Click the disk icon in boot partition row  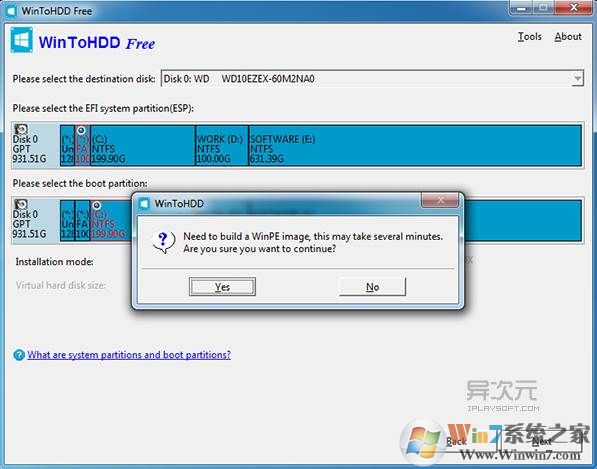click(x=21, y=204)
